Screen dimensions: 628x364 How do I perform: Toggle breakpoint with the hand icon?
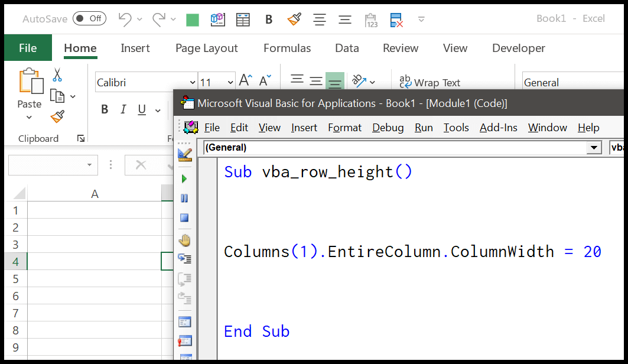click(x=184, y=240)
